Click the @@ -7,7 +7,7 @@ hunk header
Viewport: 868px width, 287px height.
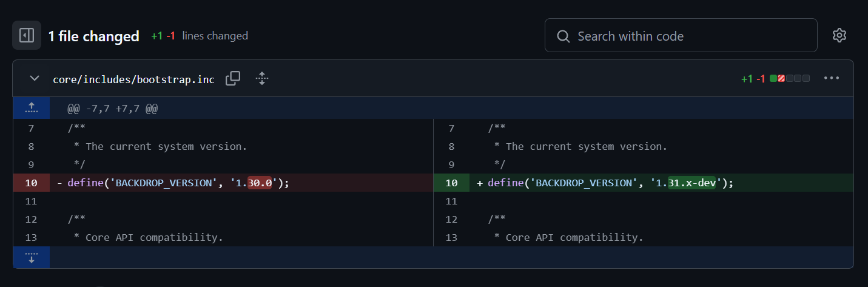point(113,109)
